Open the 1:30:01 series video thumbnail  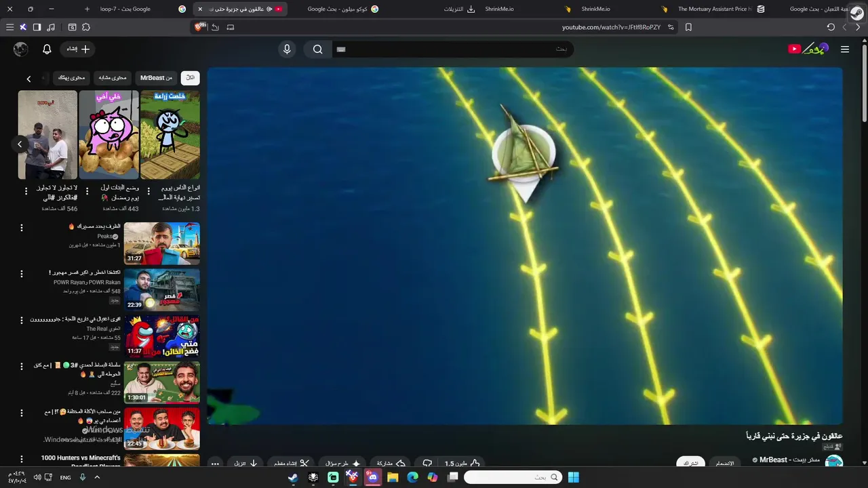coord(162,382)
